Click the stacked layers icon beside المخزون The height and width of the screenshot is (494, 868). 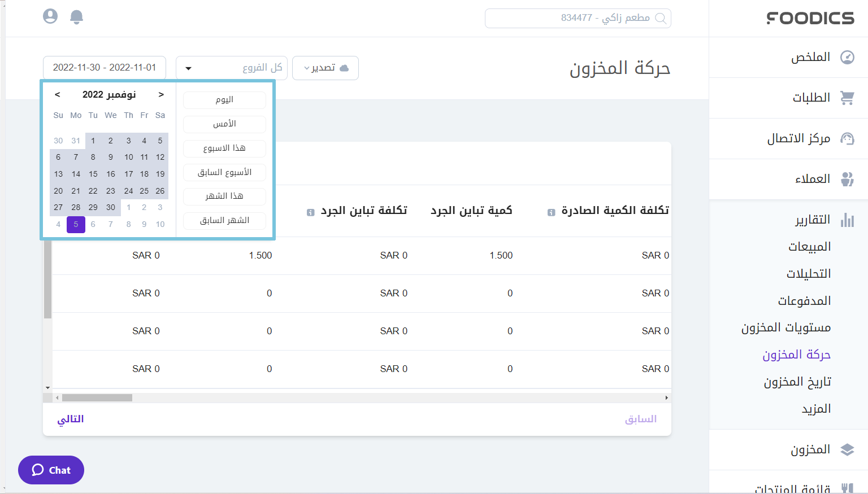pyautogui.click(x=847, y=449)
